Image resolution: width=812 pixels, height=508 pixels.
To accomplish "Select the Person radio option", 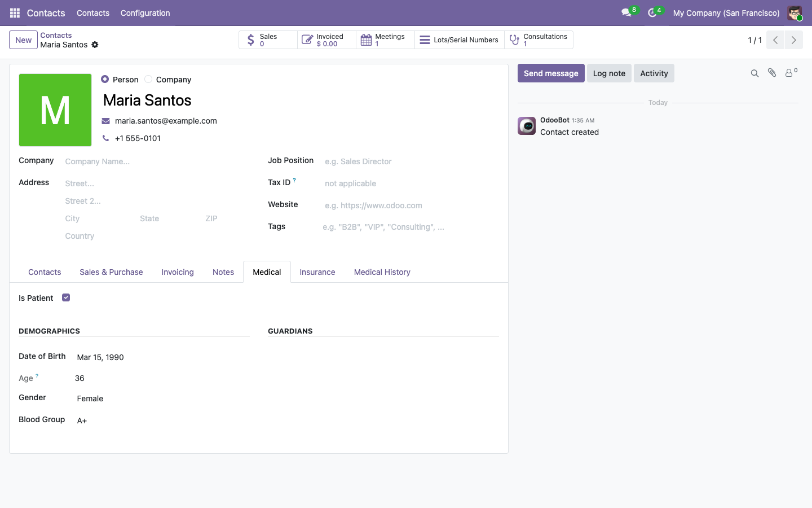I will [105, 80].
